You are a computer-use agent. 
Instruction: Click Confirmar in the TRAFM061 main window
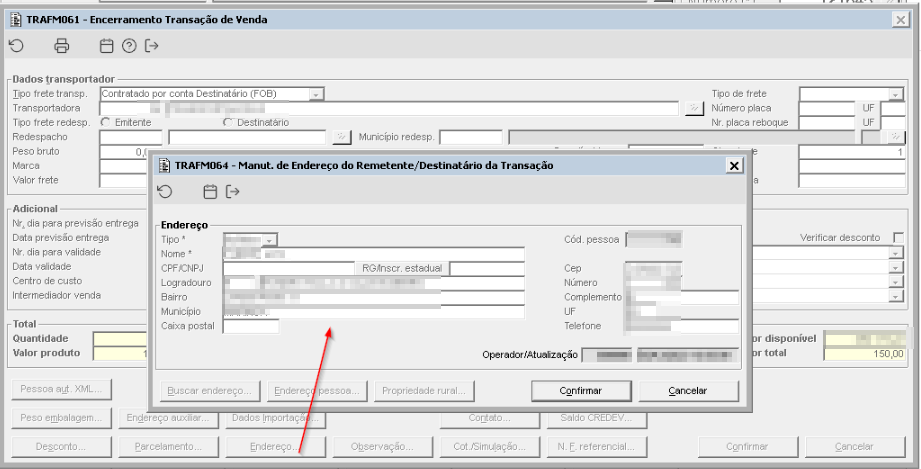[x=747, y=447]
